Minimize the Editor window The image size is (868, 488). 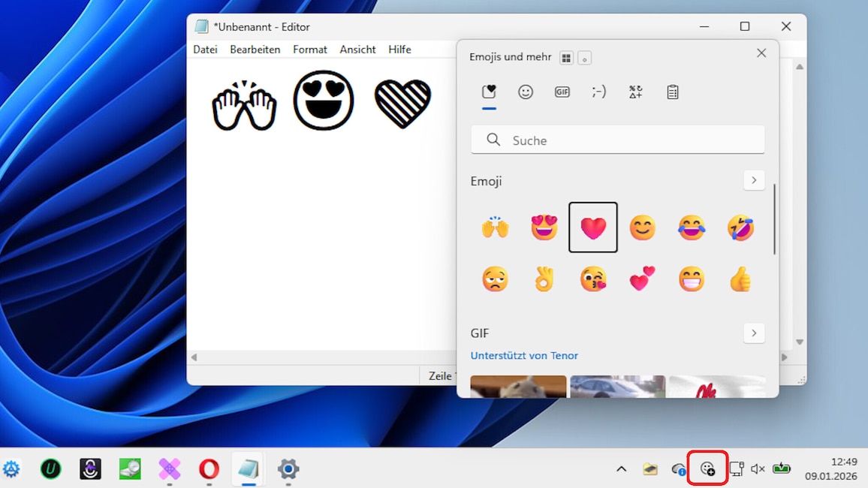click(x=704, y=26)
